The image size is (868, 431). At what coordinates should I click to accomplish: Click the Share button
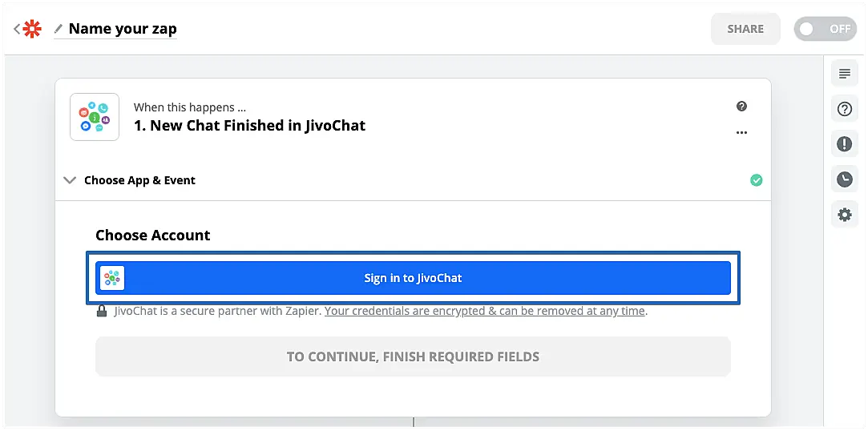[745, 29]
